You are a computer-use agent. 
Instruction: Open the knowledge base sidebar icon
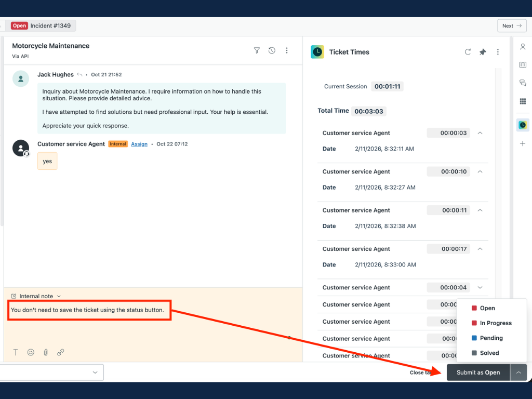(x=523, y=65)
